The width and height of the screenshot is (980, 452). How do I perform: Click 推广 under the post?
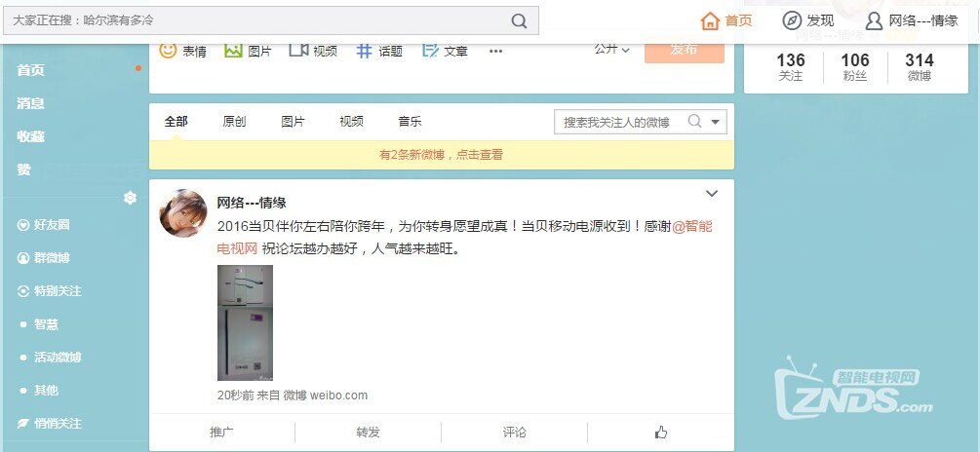[x=222, y=432]
